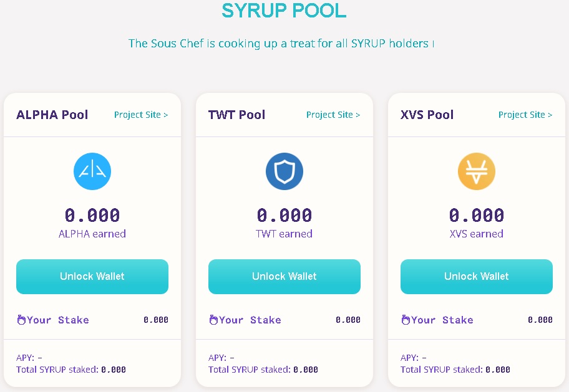Unlock Wallet in the XVS Pool card

point(477,276)
